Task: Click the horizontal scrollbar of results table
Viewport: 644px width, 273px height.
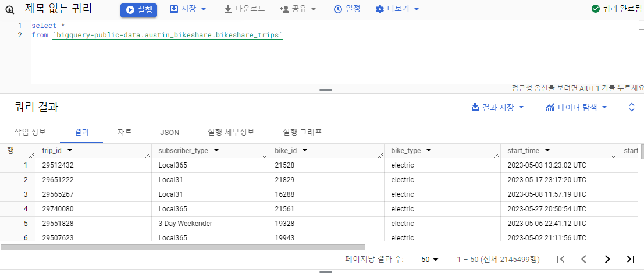Action: pyautogui.click(x=183, y=247)
